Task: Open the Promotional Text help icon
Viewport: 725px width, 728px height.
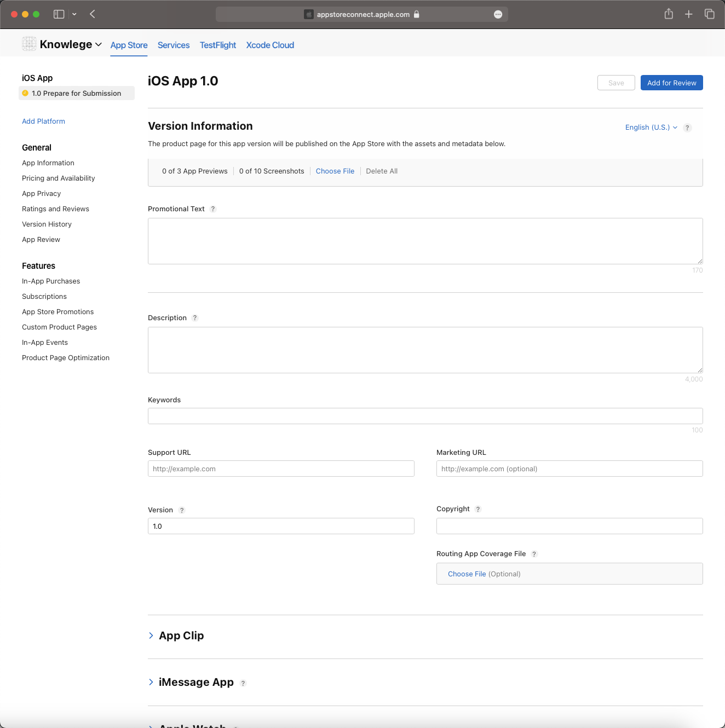Action: 213,209
